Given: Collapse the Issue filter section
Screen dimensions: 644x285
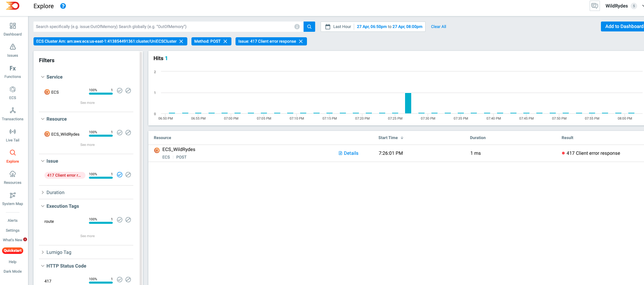Looking at the screenshot, I should point(43,161).
